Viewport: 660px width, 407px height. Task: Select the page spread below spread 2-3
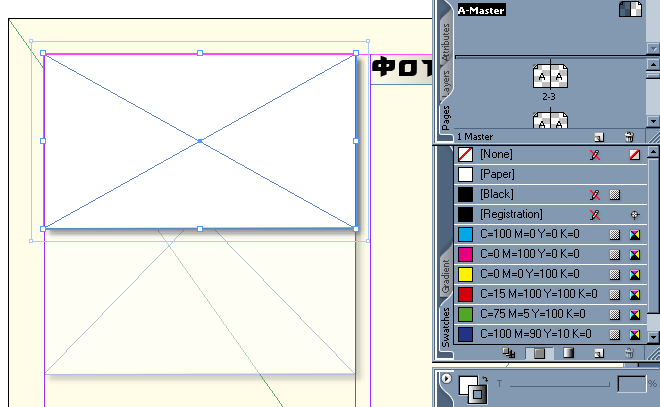point(550,120)
